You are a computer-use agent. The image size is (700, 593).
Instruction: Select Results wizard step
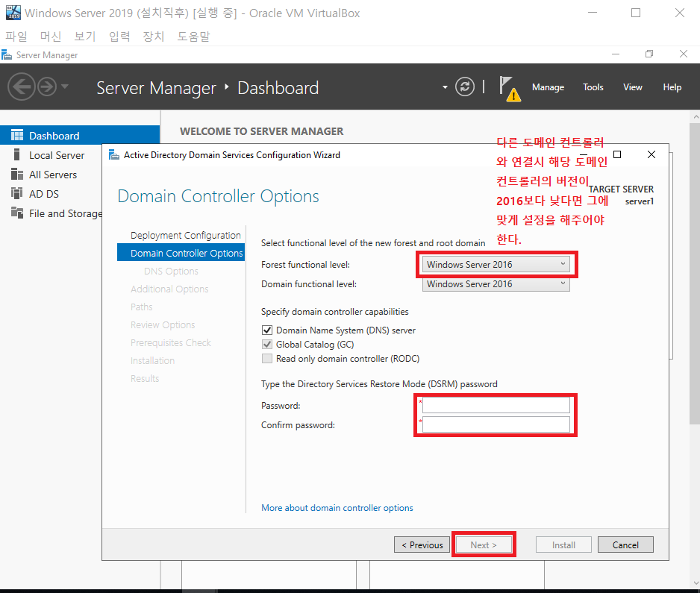coord(145,378)
